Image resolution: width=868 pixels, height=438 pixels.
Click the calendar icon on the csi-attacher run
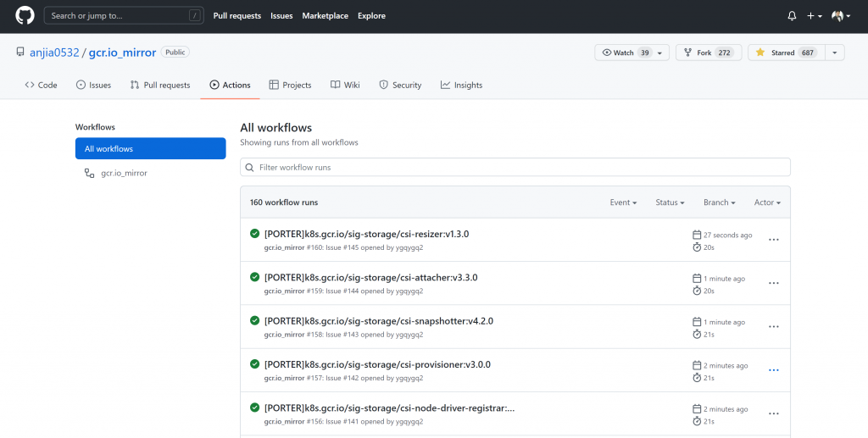697,279
